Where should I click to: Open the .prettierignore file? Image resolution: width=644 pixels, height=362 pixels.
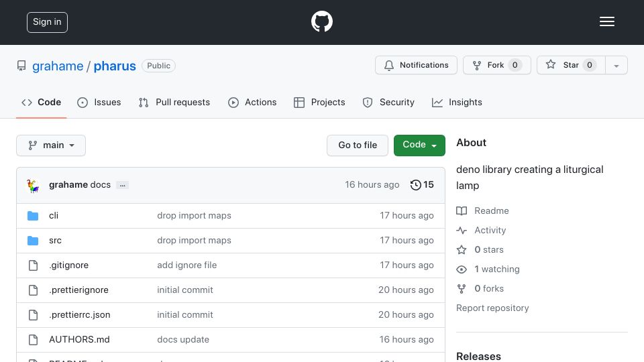point(79,290)
